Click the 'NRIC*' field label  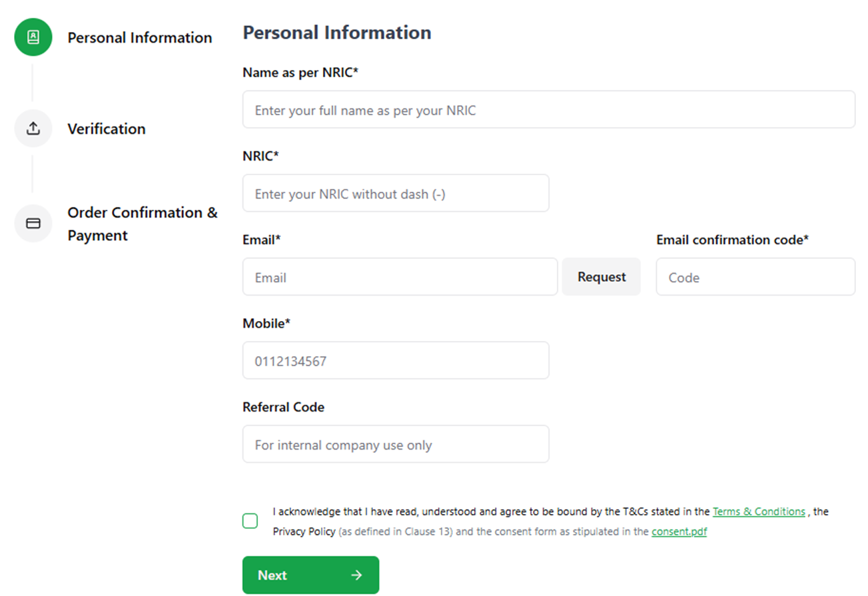260,156
